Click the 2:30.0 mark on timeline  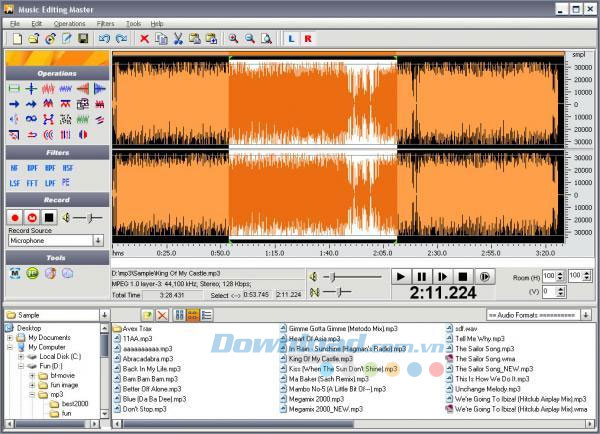[437, 253]
